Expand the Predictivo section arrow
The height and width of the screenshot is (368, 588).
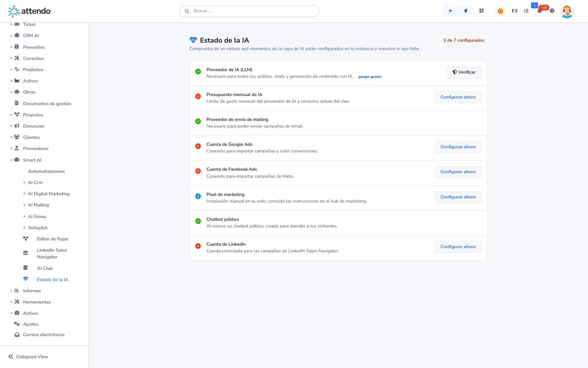pos(11,70)
